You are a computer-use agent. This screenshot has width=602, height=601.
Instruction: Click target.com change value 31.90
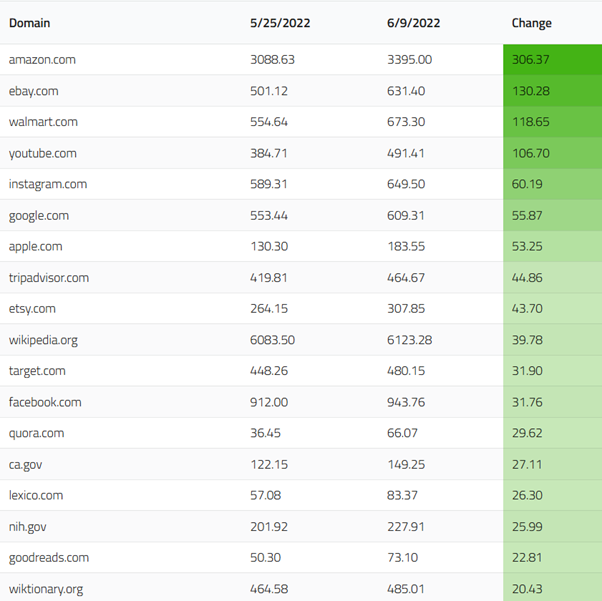[x=527, y=371]
